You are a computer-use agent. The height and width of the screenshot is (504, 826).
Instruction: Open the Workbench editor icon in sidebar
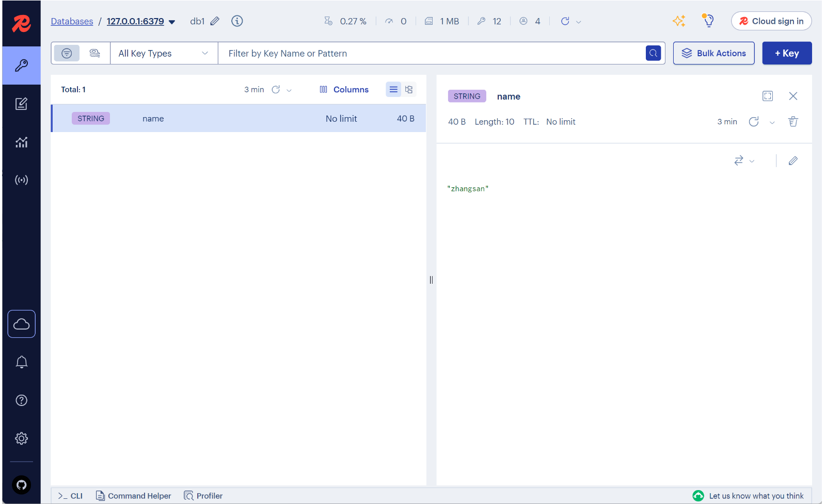click(x=21, y=104)
